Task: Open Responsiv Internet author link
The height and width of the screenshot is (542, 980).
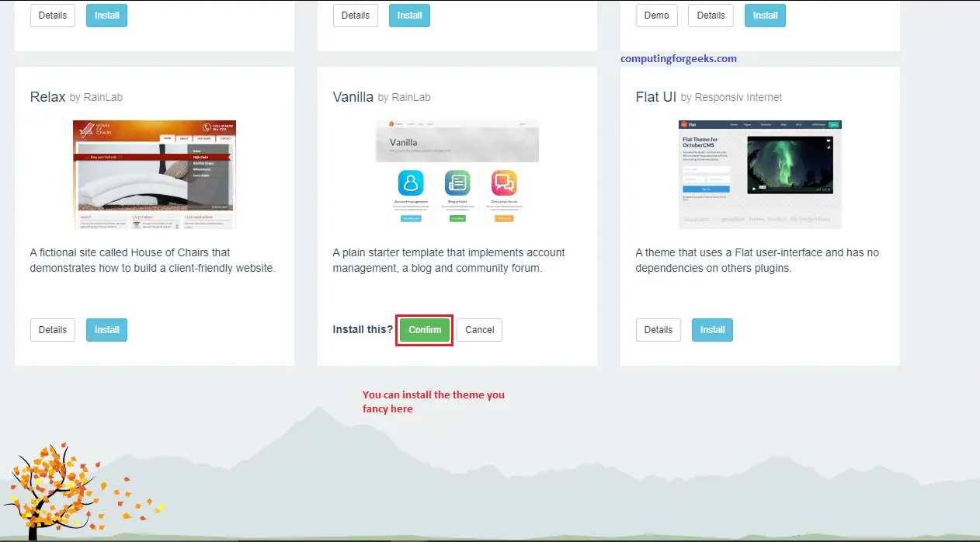Action: tap(738, 98)
